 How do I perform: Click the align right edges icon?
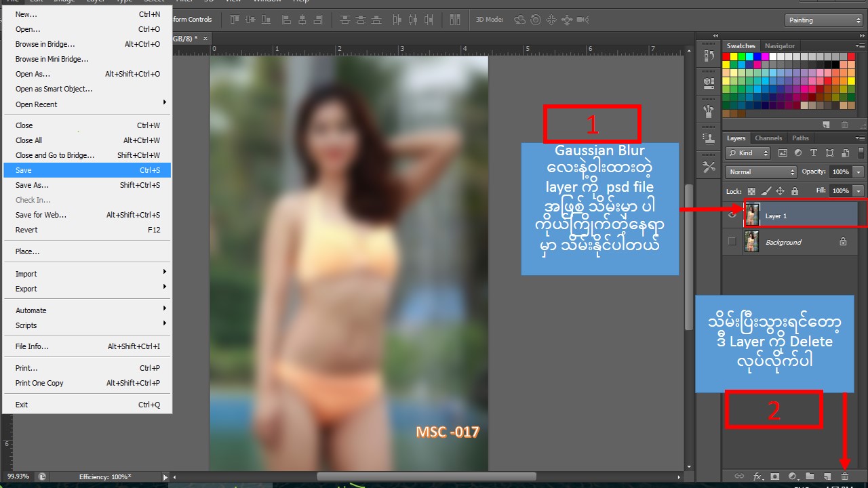pos(318,20)
